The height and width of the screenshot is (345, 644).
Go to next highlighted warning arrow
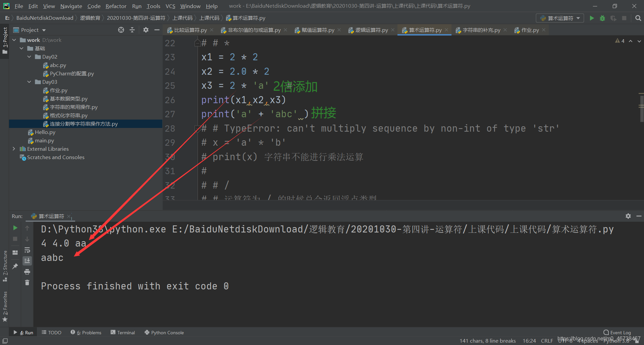coord(639,41)
